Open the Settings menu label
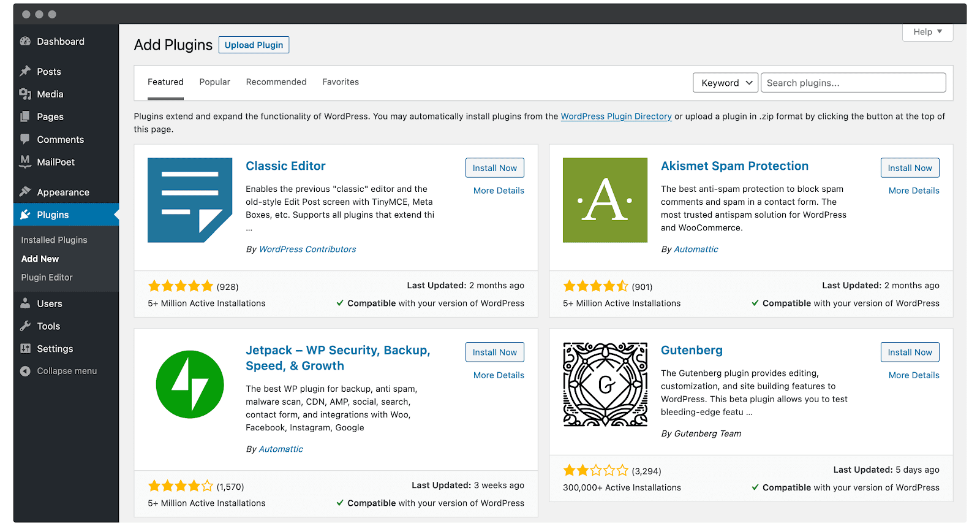980x526 pixels. (x=55, y=348)
